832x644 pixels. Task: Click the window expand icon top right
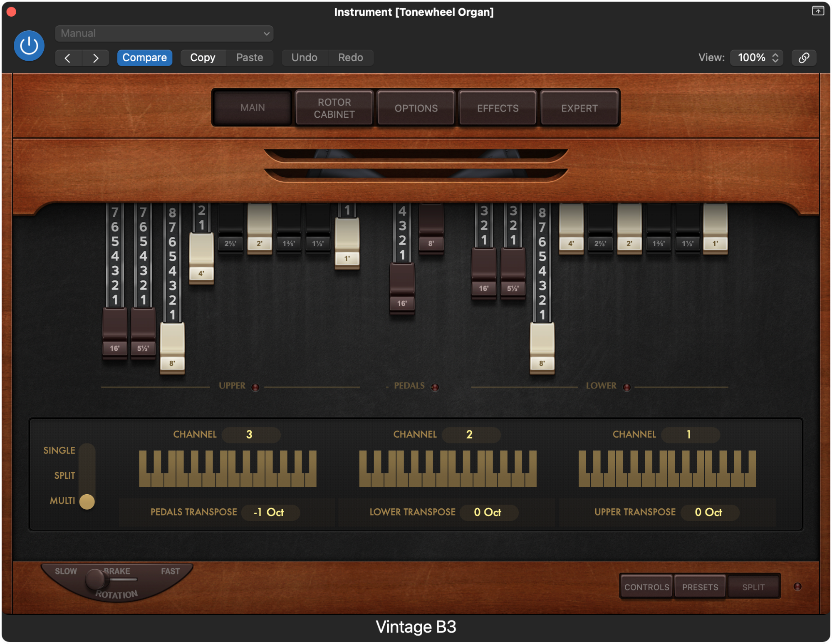(x=817, y=11)
